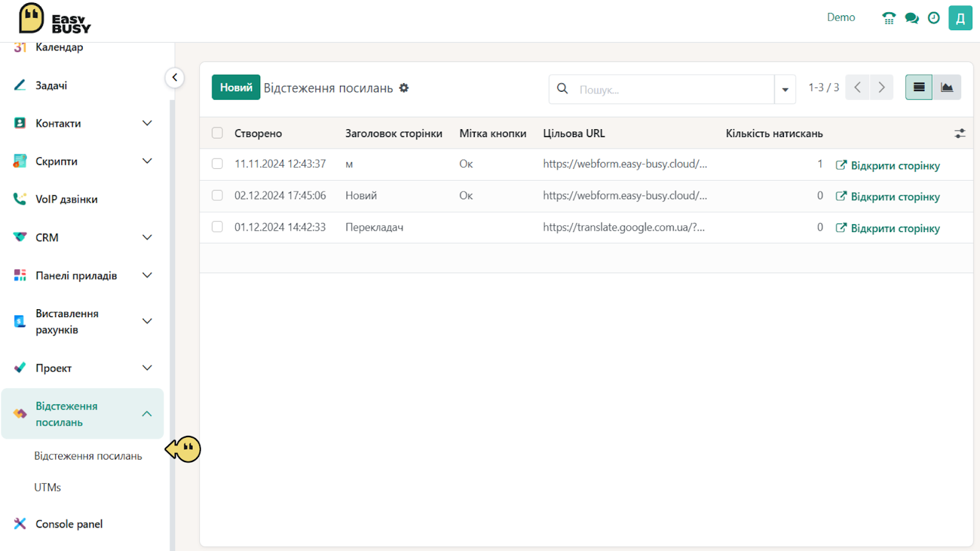Screen dimensions: 980x551
Task: Click the Перекладач page title cell
Action: pos(374,227)
